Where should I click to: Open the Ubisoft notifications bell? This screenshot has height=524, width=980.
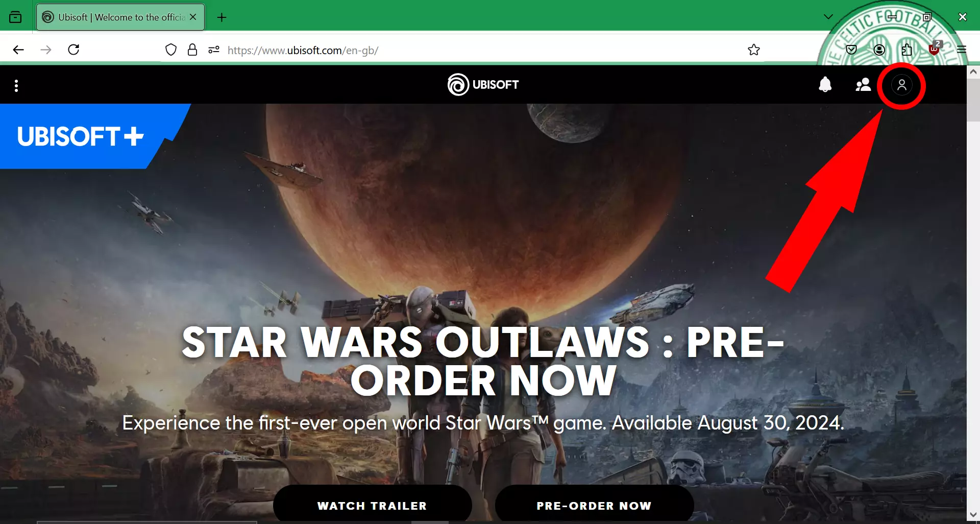pos(825,85)
